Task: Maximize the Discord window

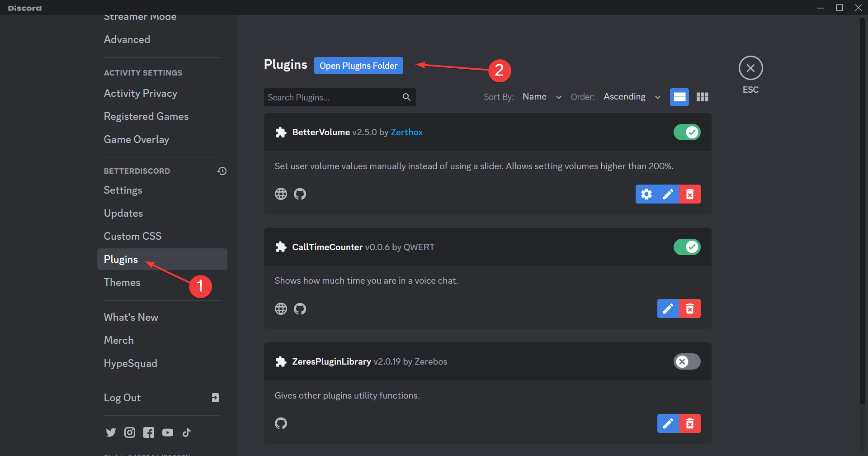Action: point(840,8)
